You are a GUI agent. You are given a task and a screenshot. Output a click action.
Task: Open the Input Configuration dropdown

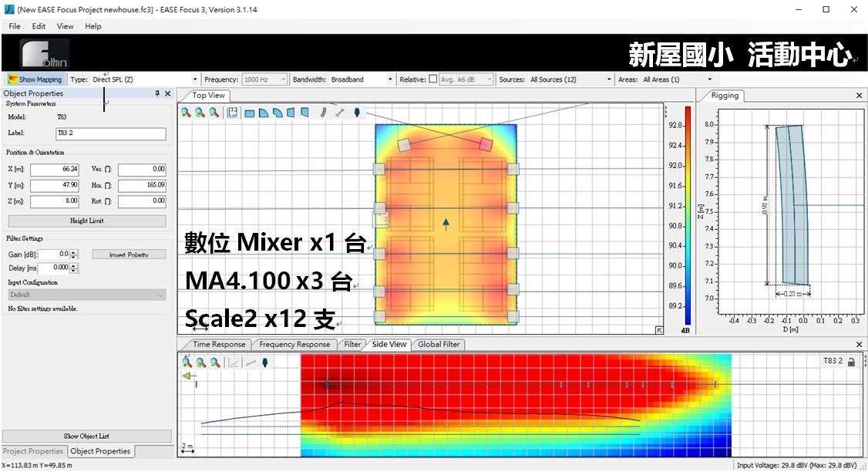coord(87,295)
